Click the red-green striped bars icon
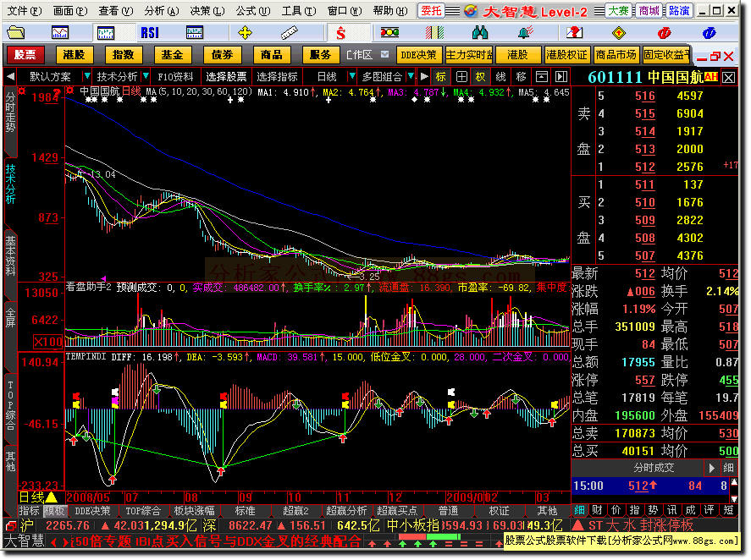 pos(434,32)
